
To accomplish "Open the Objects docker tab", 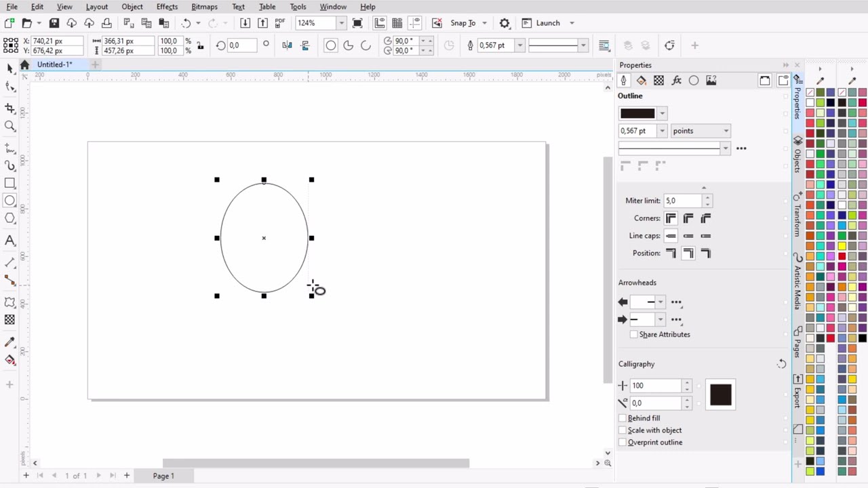I will [797, 156].
